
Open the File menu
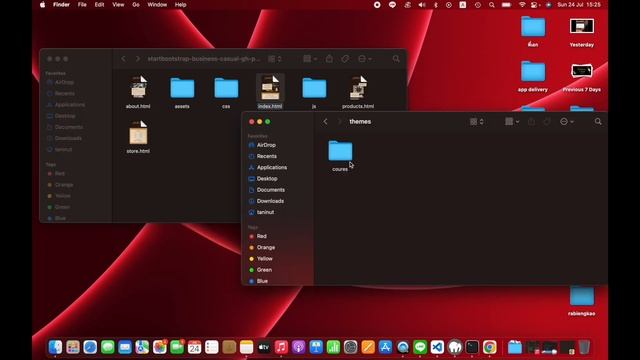pyautogui.click(x=82, y=4)
